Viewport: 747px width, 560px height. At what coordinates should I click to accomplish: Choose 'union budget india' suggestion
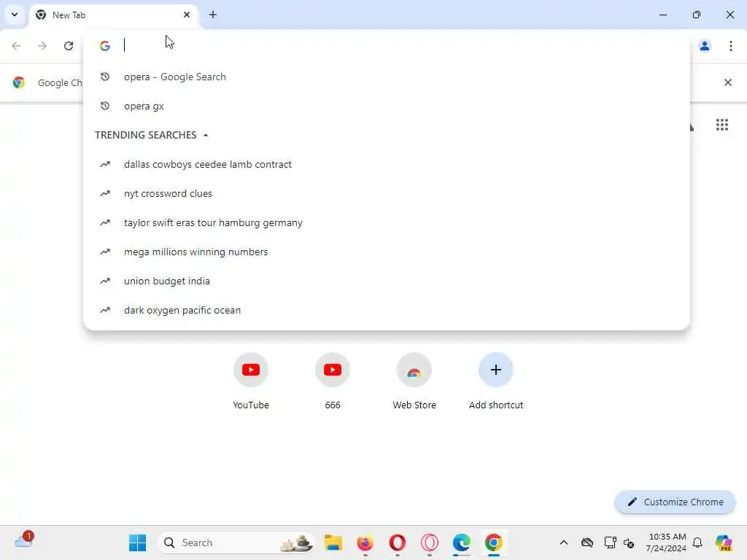(387, 281)
